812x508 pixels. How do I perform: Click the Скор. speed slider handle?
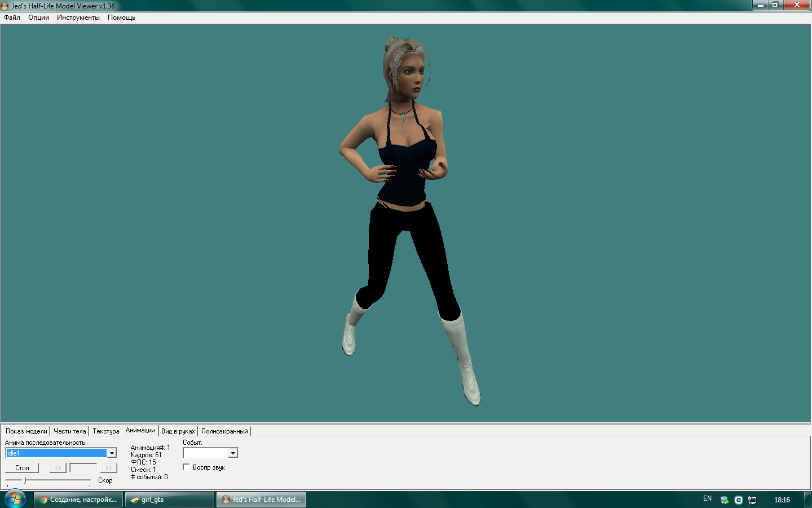tap(24, 480)
